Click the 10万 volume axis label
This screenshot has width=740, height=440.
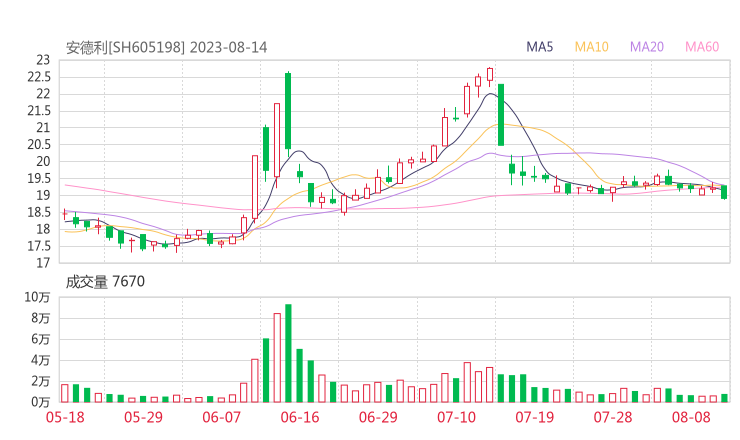(37, 297)
